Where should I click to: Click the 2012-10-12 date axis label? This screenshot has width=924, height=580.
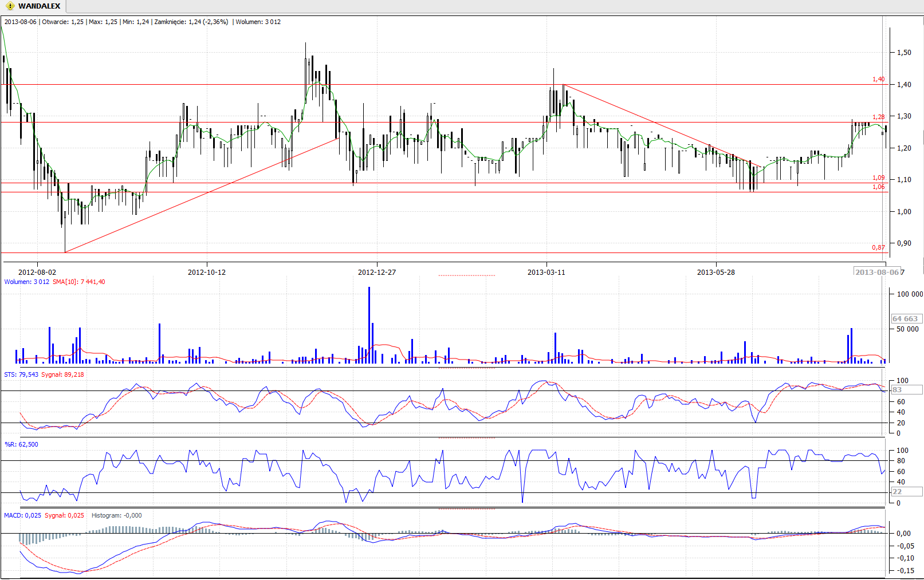point(207,272)
